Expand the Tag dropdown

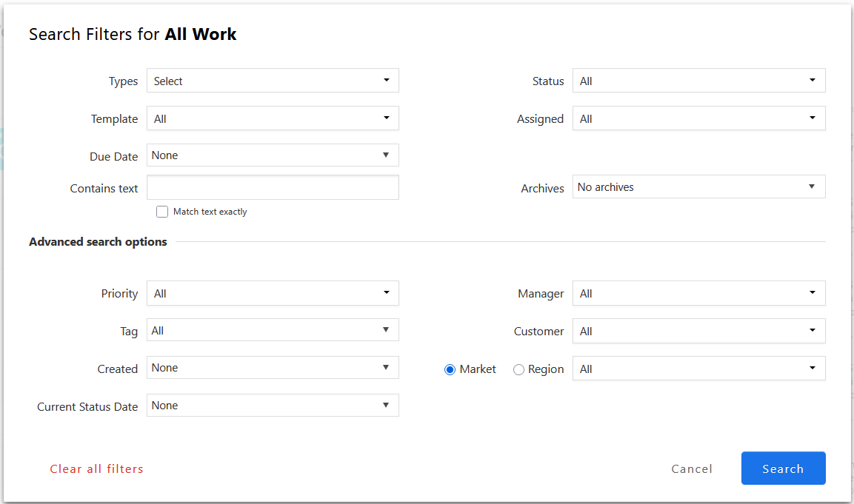(273, 331)
